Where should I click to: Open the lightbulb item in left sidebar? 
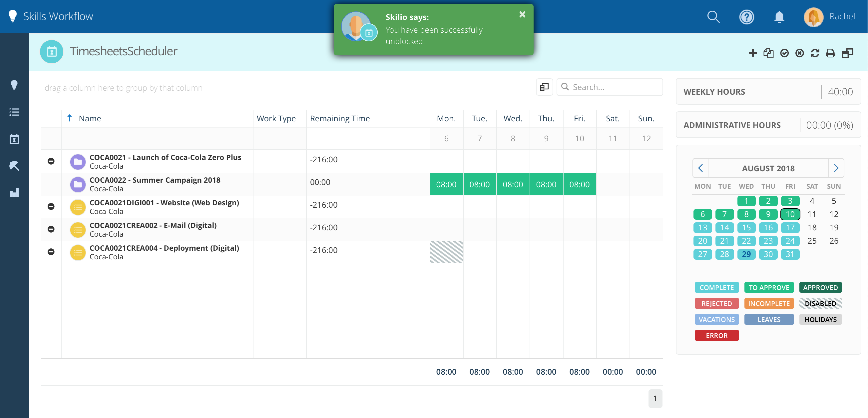click(x=14, y=85)
